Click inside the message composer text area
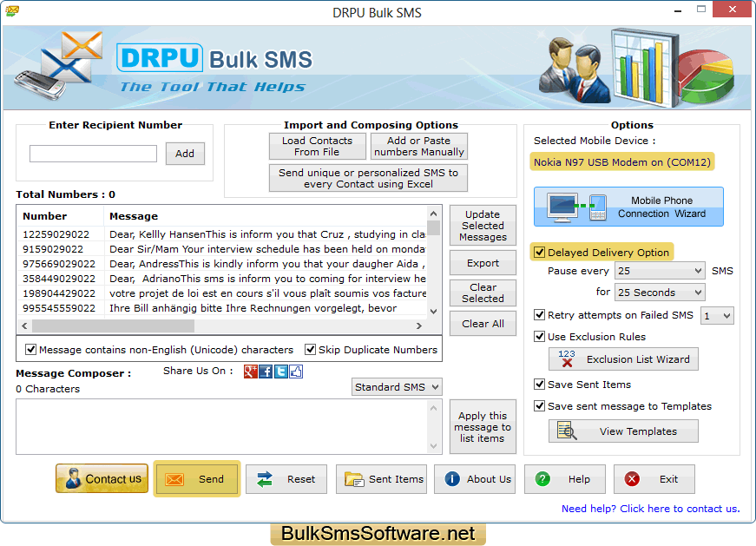 click(x=222, y=426)
